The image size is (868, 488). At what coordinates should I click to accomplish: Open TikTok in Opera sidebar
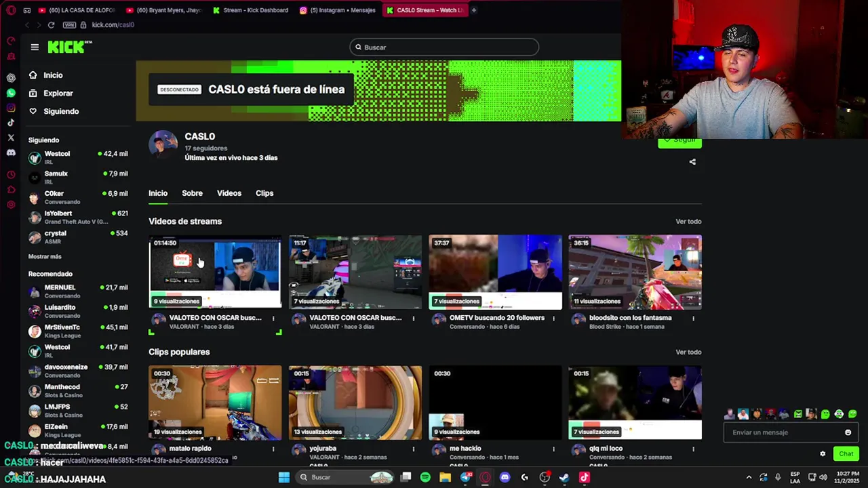(11, 123)
